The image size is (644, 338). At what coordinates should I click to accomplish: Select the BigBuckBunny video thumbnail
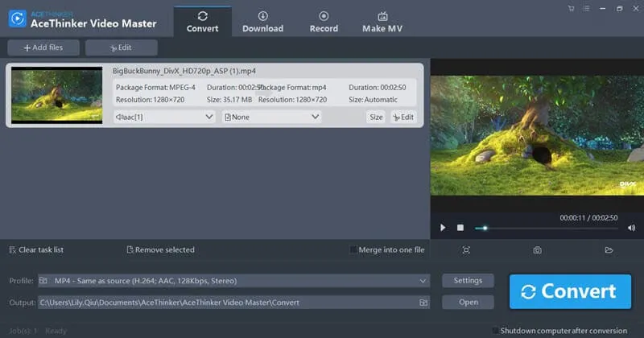56,94
